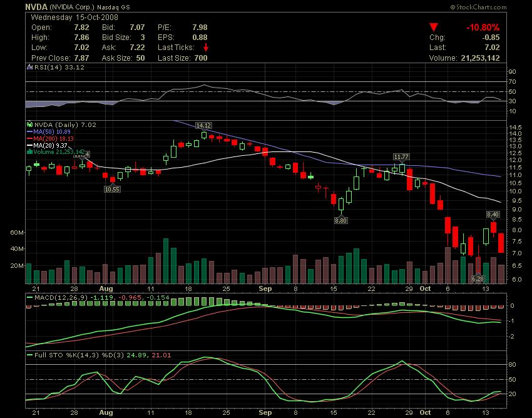Click the 14.5 price axis label
Image resolution: width=532 pixels, height=418 pixels.
coord(515,128)
